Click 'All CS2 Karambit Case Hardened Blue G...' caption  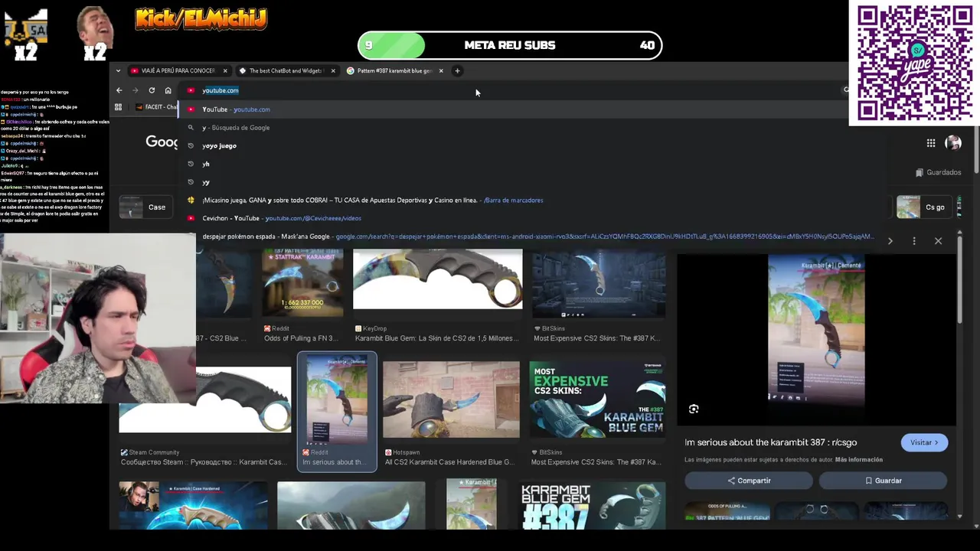point(449,462)
